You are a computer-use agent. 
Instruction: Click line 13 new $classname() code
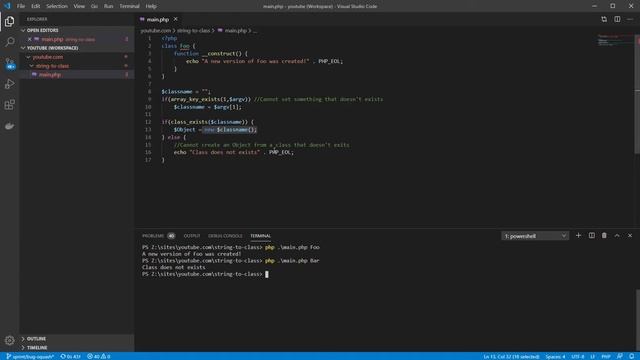pos(230,129)
